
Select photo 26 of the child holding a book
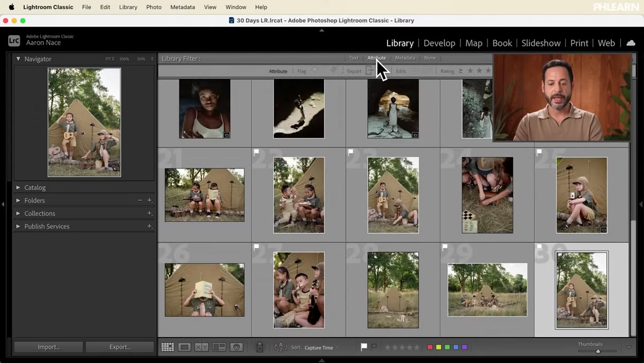point(204,290)
